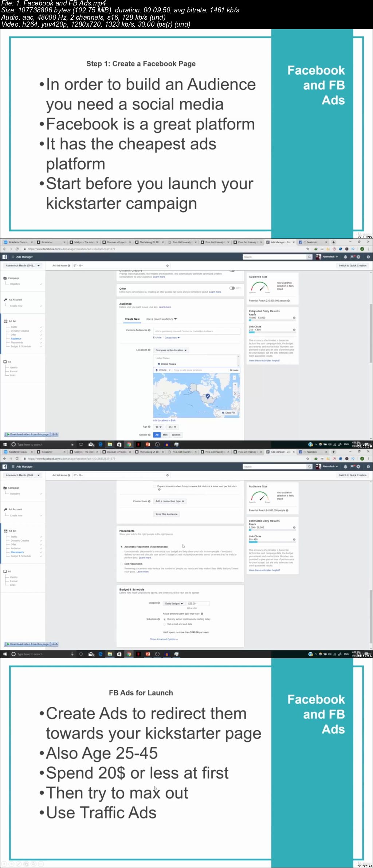Select Men gender option
The height and width of the screenshot is (868, 373).
tap(165, 435)
